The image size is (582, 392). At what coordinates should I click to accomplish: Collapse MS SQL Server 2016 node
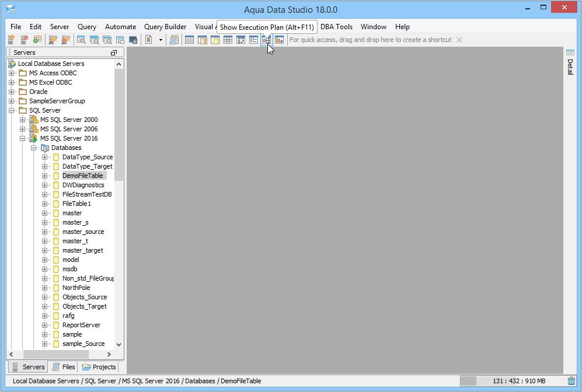pyautogui.click(x=22, y=138)
